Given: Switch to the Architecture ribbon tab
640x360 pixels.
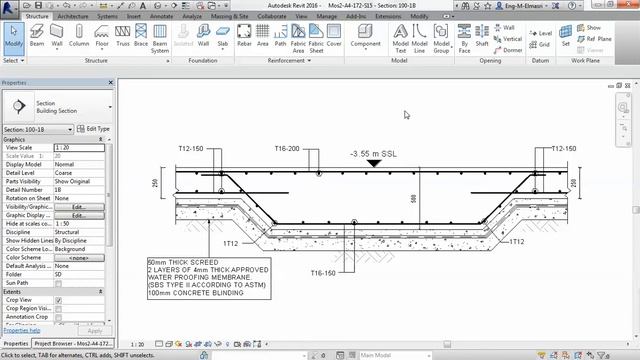Looking at the screenshot, I should [73, 16].
